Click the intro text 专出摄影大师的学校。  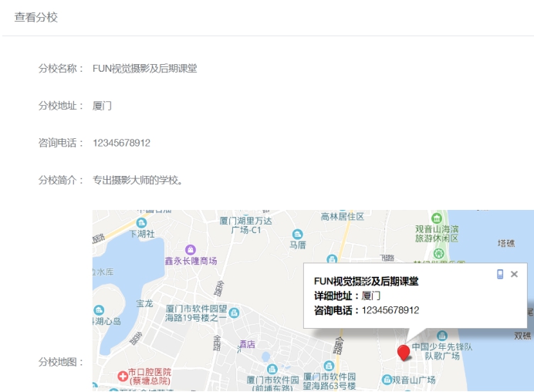point(138,180)
